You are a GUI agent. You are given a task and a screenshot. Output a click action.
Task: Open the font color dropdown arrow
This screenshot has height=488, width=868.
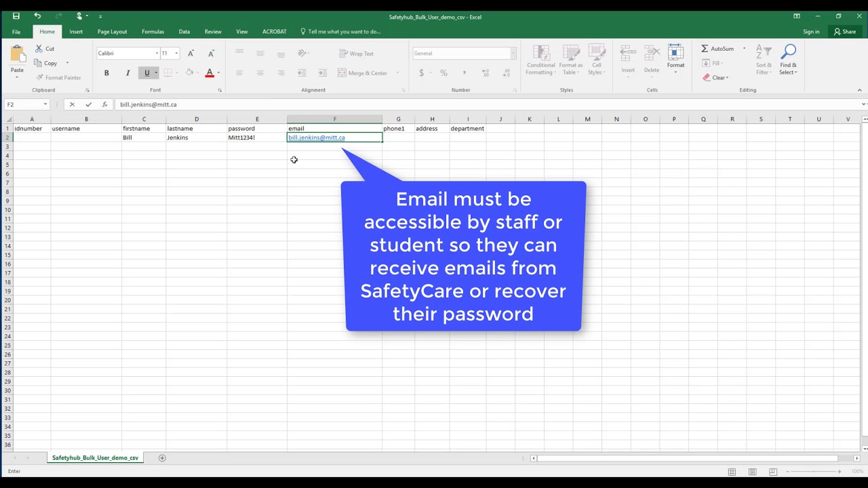218,73
